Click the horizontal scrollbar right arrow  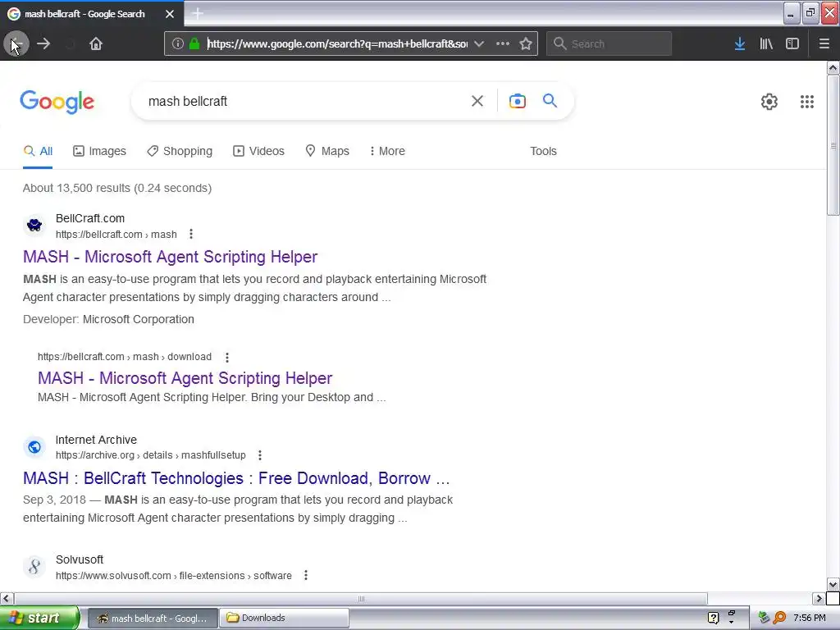(x=819, y=598)
